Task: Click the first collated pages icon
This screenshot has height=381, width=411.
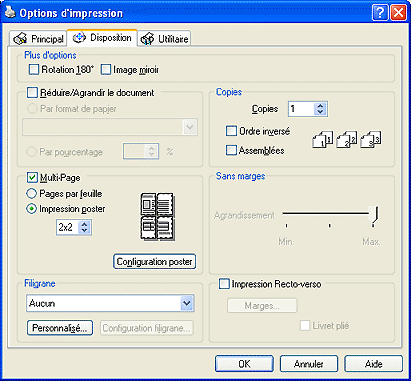Action: click(323, 139)
